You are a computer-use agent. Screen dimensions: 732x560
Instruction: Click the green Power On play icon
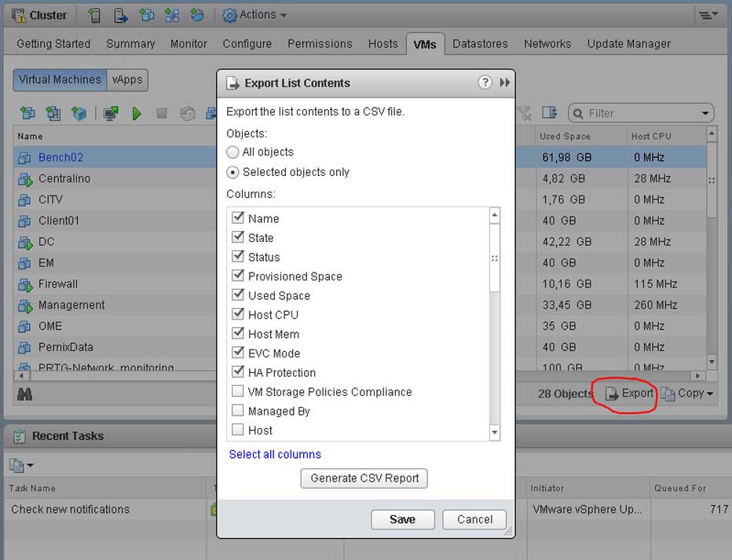coord(137,114)
